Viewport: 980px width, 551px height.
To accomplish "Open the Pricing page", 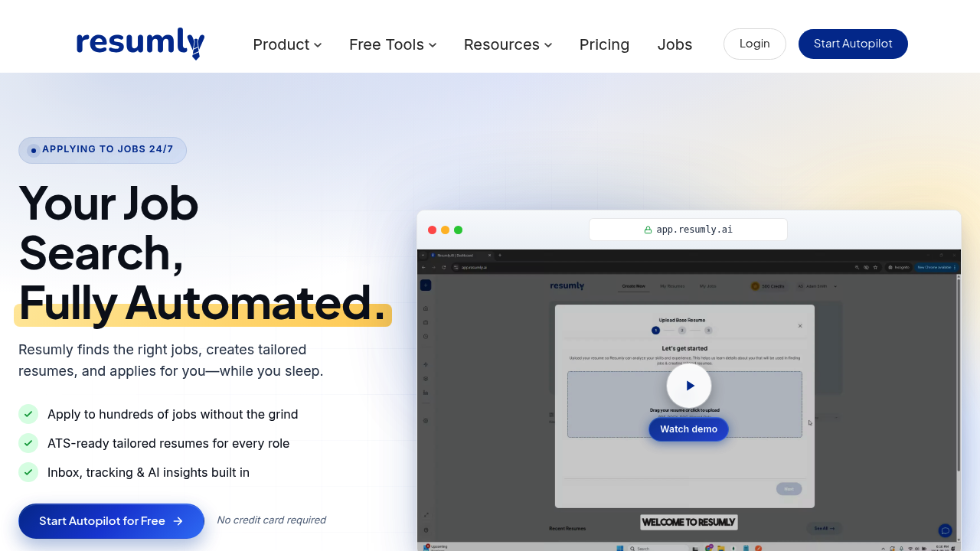I will pos(604,44).
